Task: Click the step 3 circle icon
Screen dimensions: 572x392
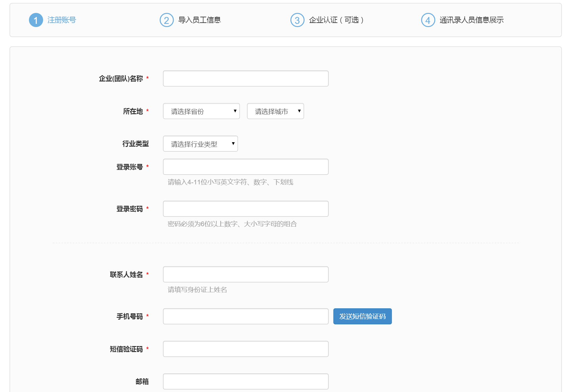Action: point(297,20)
